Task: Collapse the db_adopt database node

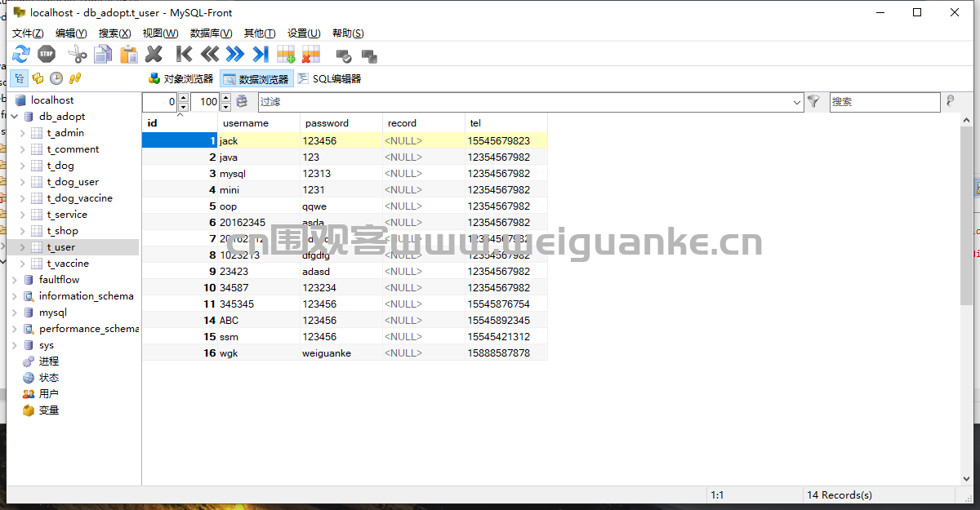Action: (x=14, y=117)
